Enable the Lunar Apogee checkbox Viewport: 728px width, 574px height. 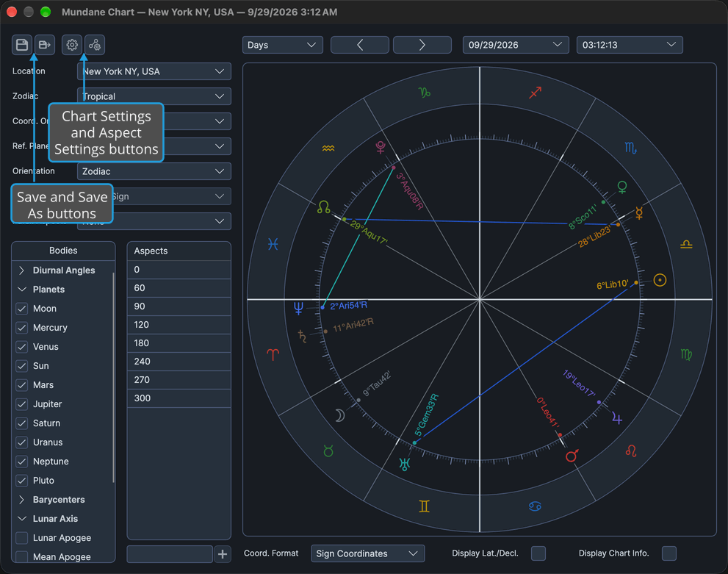pos(22,538)
